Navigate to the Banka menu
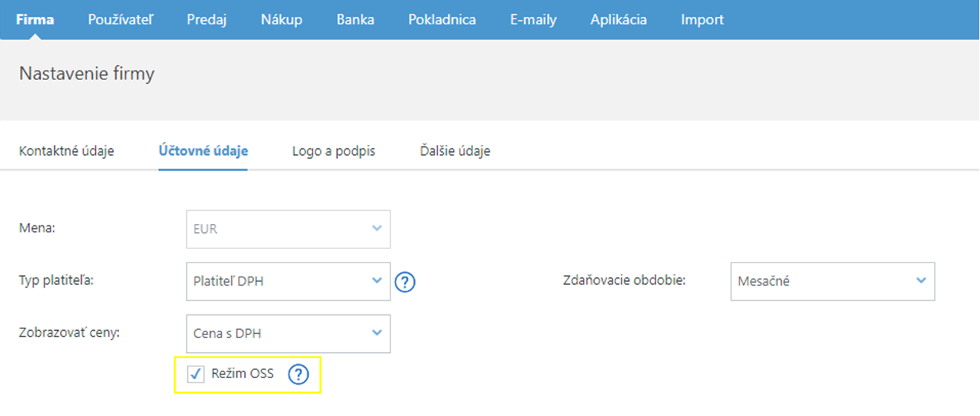This screenshot has height=416, width=980. point(355,20)
